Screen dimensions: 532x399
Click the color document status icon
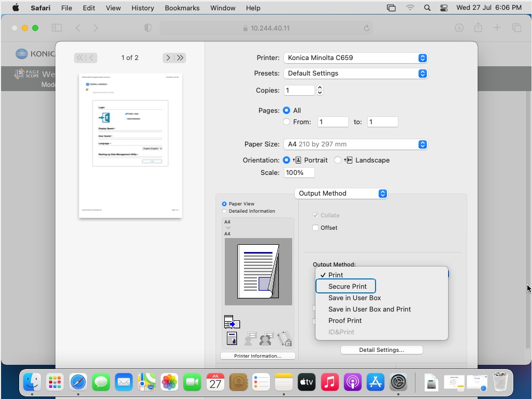[232, 338]
